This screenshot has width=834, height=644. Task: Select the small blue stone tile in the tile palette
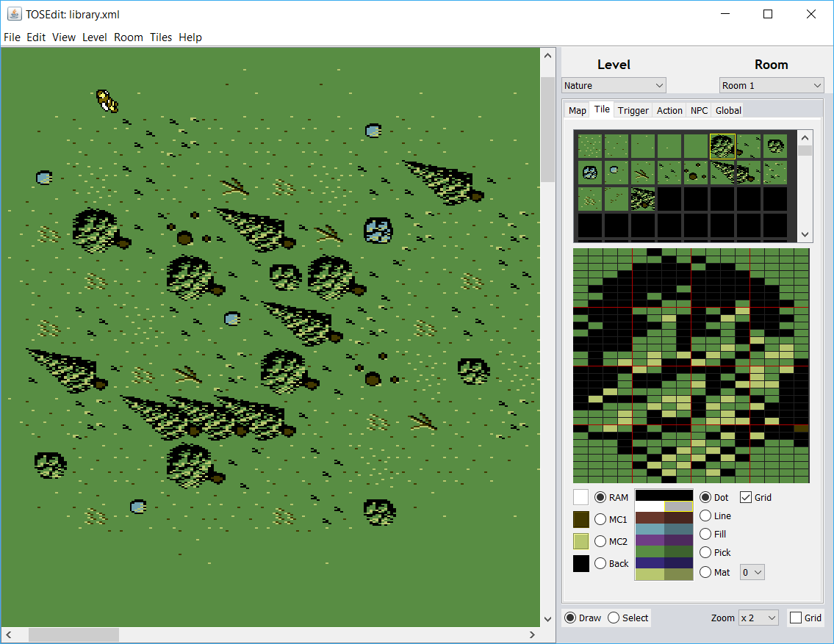[x=616, y=172]
